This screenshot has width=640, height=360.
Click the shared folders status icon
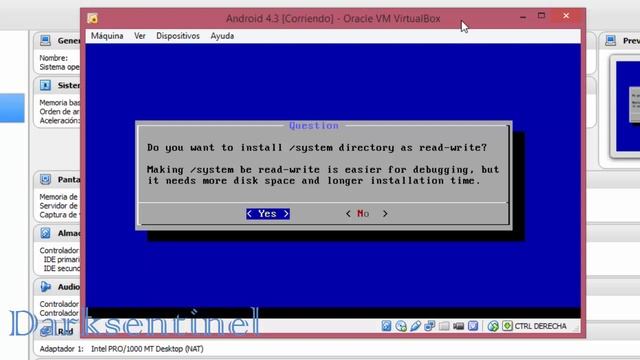pos(444,326)
